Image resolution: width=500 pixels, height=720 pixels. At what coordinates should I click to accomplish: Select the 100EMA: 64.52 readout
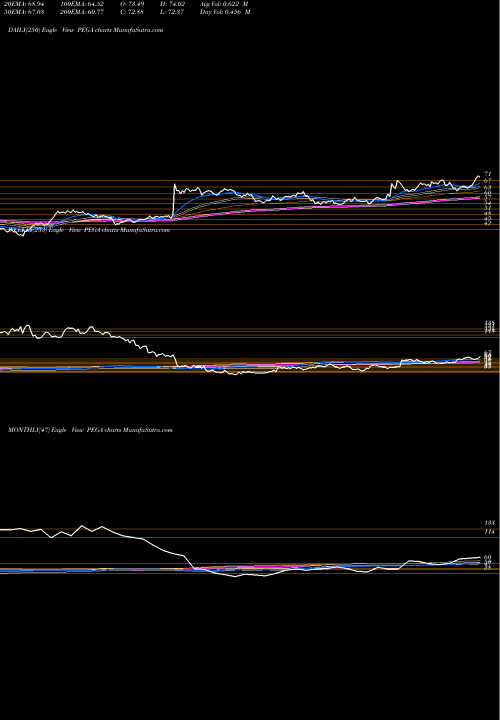[80, 4]
